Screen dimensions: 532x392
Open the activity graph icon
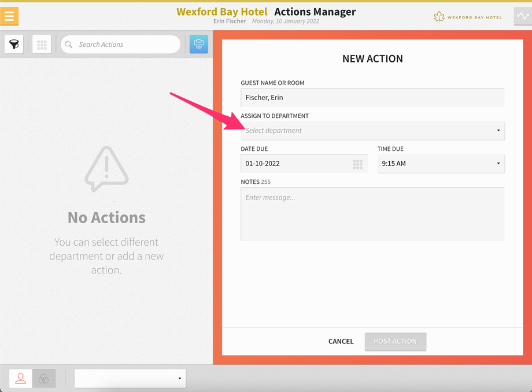tap(523, 16)
